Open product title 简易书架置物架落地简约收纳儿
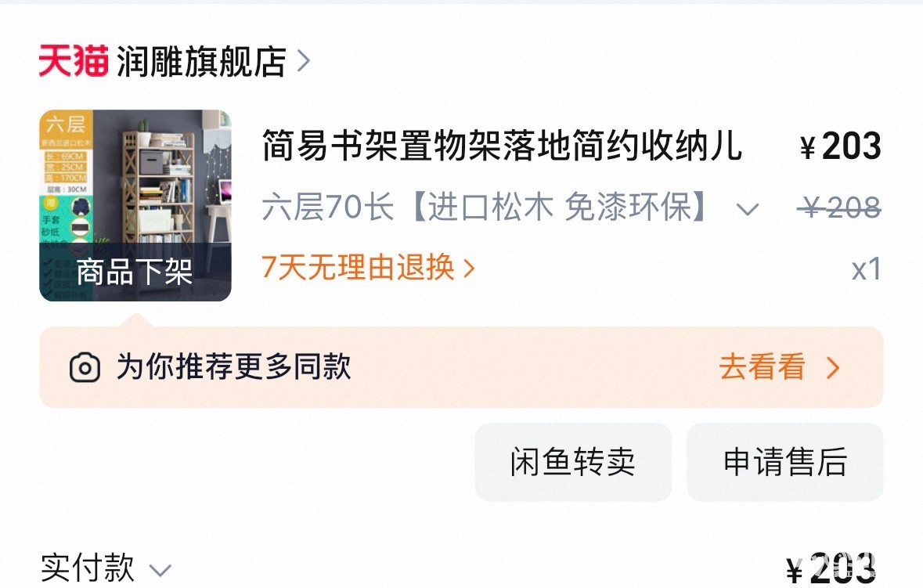 point(502,146)
